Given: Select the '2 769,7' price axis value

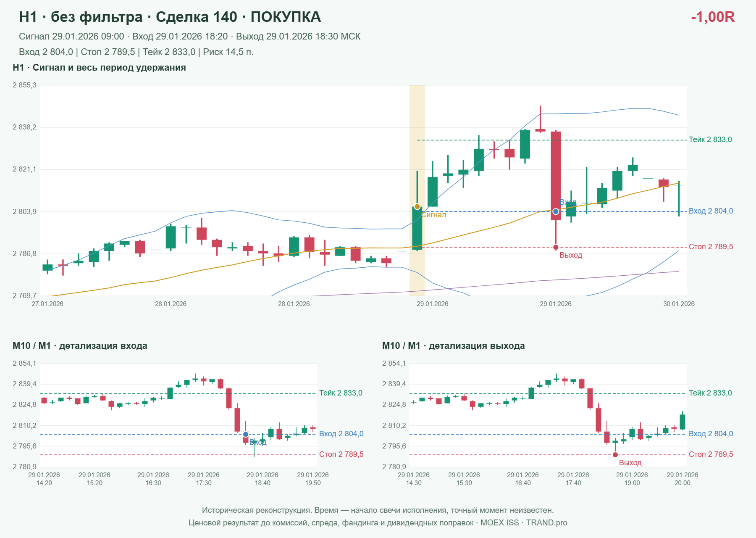Looking at the screenshot, I should tap(24, 295).
